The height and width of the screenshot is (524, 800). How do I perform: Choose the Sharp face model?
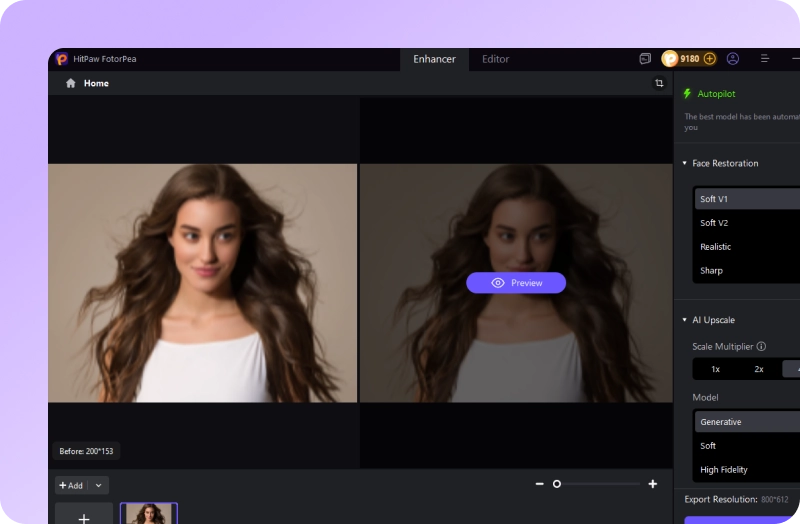click(x=747, y=270)
